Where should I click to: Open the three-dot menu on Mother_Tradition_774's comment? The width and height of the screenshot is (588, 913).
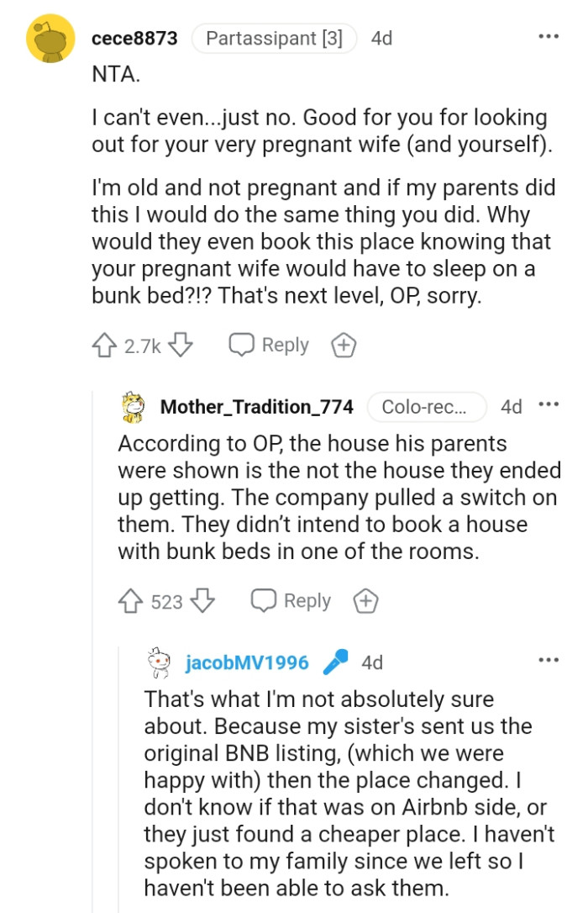549,404
